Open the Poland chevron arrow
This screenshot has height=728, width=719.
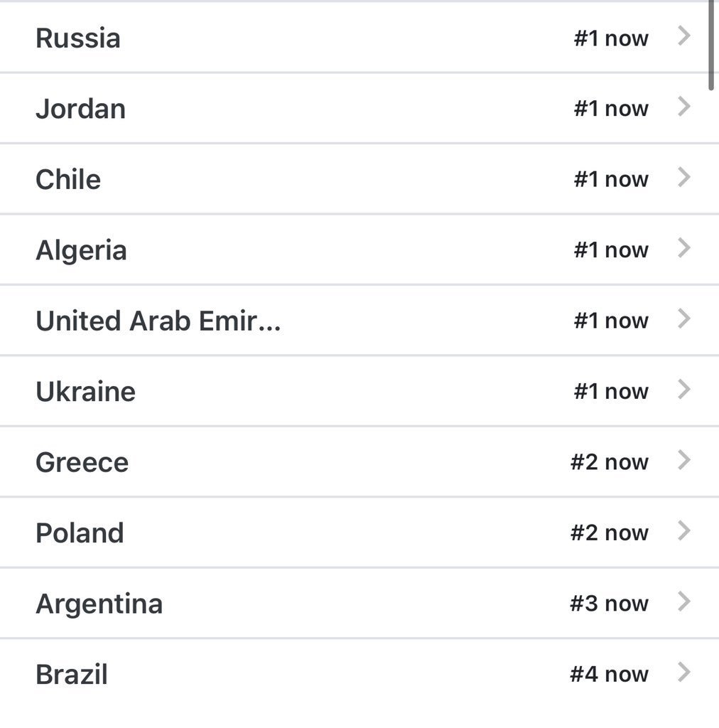click(683, 531)
